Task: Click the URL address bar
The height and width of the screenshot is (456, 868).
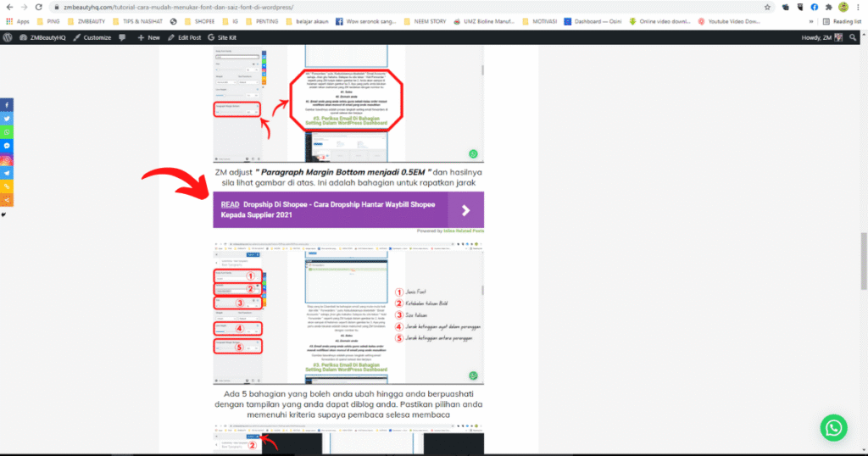Action: 409,7
